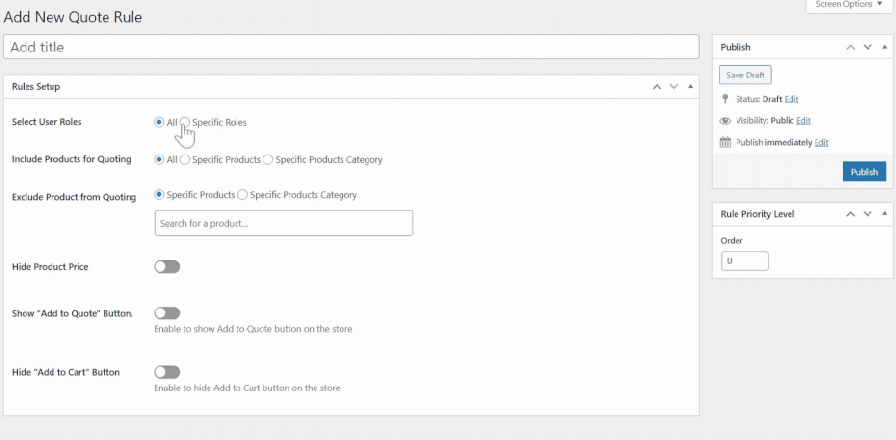The height and width of the screenshot is (440, 896).
Task: Move Publish panel up arrow
Action: [850, 47]
